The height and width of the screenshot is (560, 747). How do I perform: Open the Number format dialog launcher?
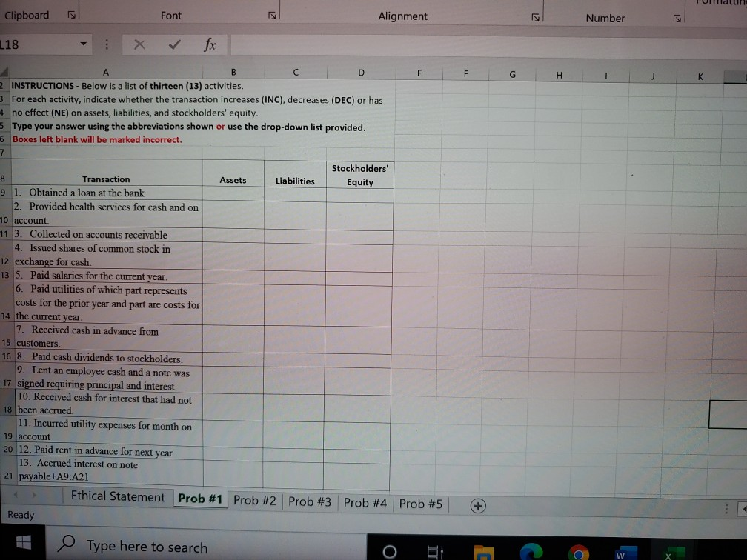click(676, 18)
